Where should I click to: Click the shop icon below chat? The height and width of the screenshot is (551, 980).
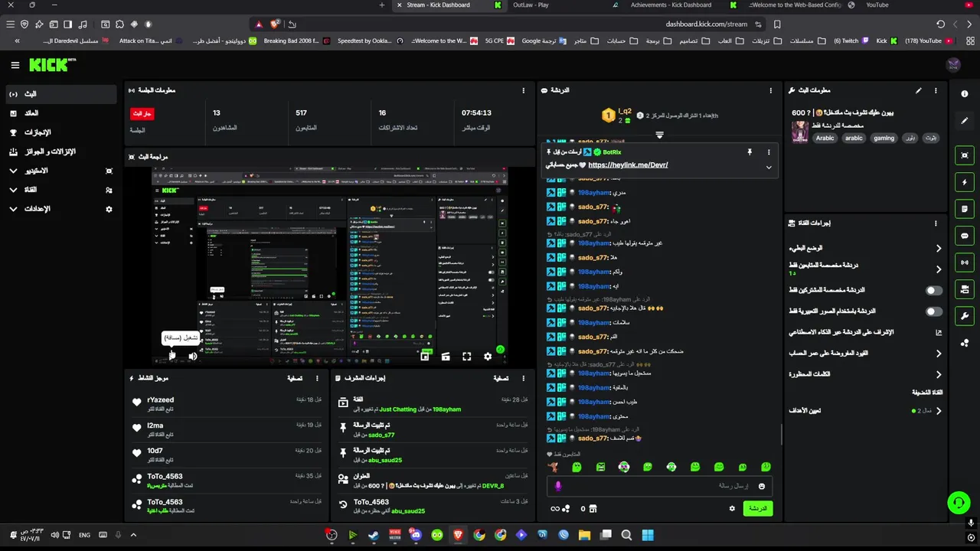tap(593, 508)
